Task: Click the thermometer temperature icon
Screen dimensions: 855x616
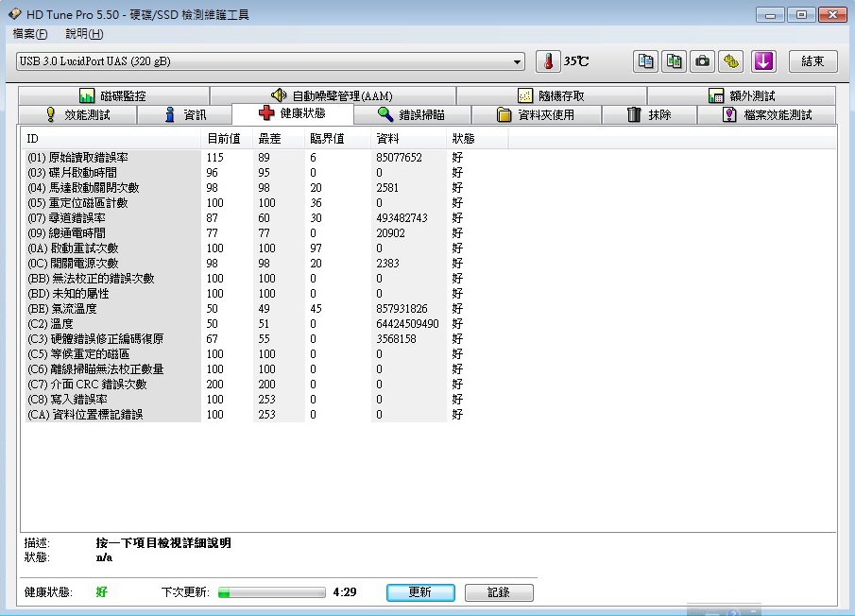Action: (548, 61)
